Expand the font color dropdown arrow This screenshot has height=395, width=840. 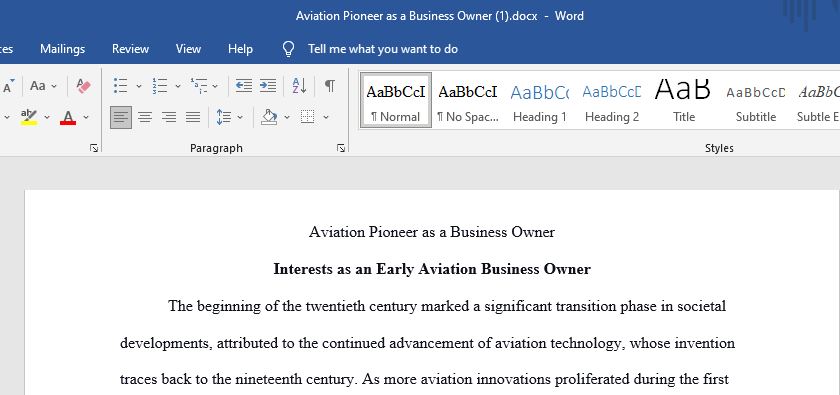86,117
